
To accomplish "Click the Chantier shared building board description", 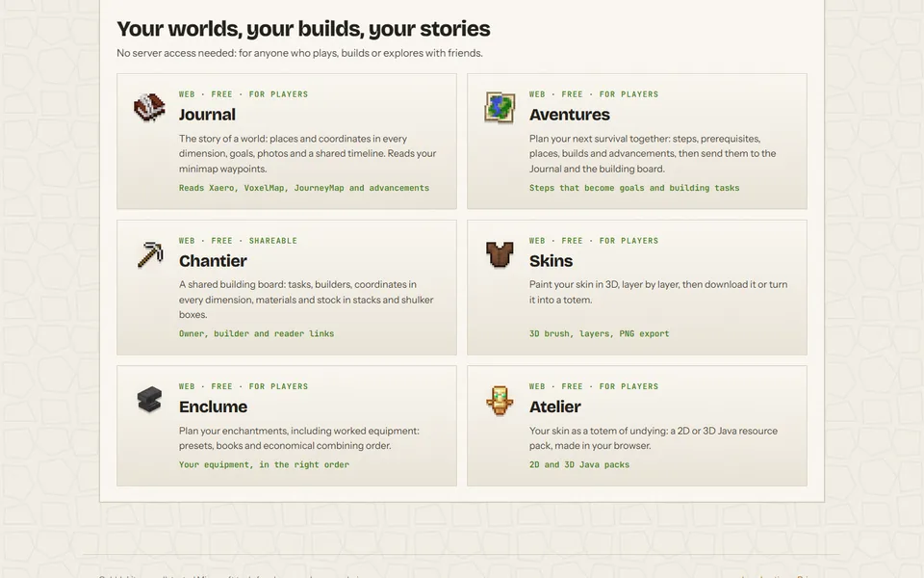I will [306, 300].
